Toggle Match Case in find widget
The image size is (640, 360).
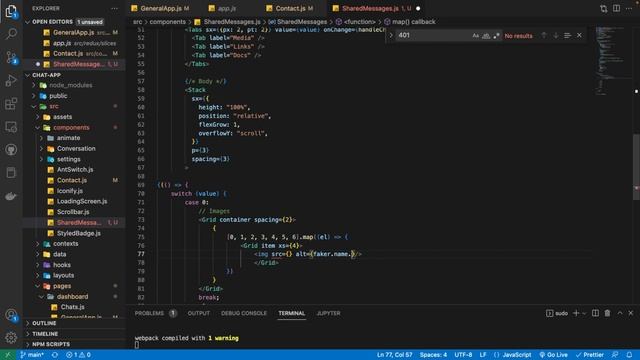click(x=476, y=36)
